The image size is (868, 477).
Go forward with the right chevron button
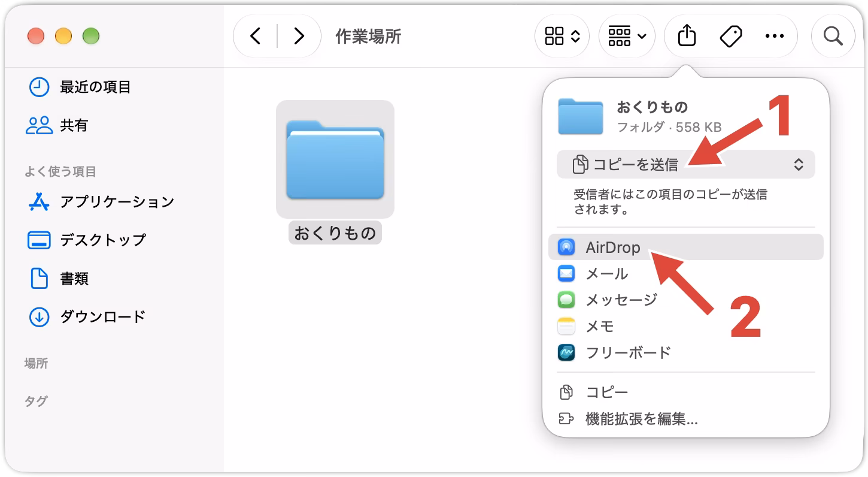tap(299, 37)
